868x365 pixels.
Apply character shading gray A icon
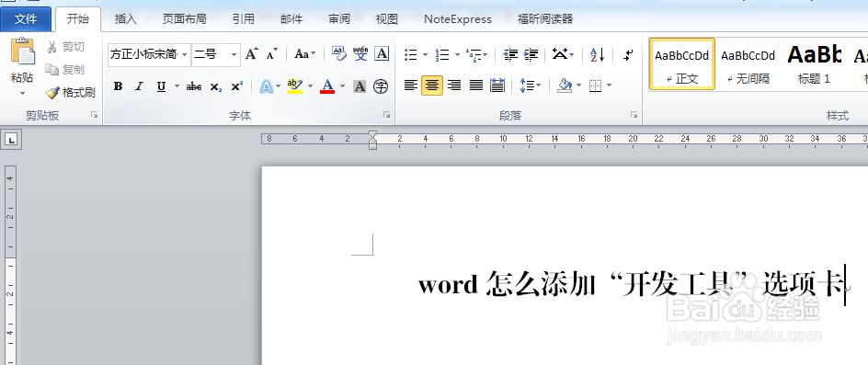360,86
